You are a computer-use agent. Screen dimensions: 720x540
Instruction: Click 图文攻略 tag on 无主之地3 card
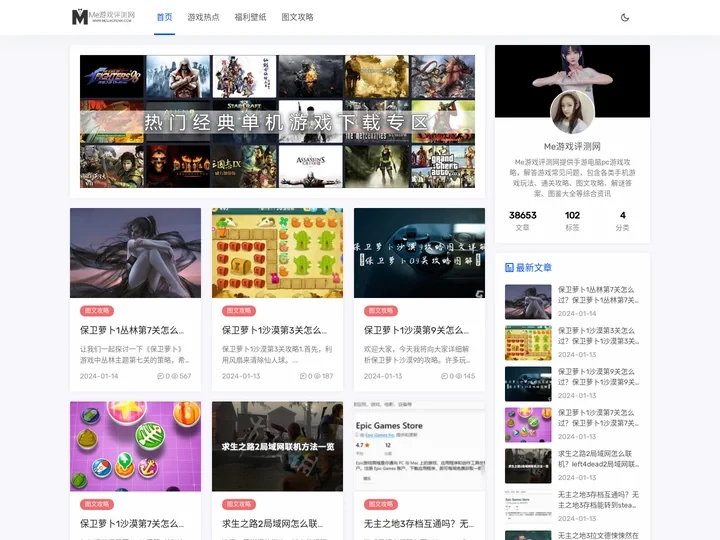click(x=381, y=504)
